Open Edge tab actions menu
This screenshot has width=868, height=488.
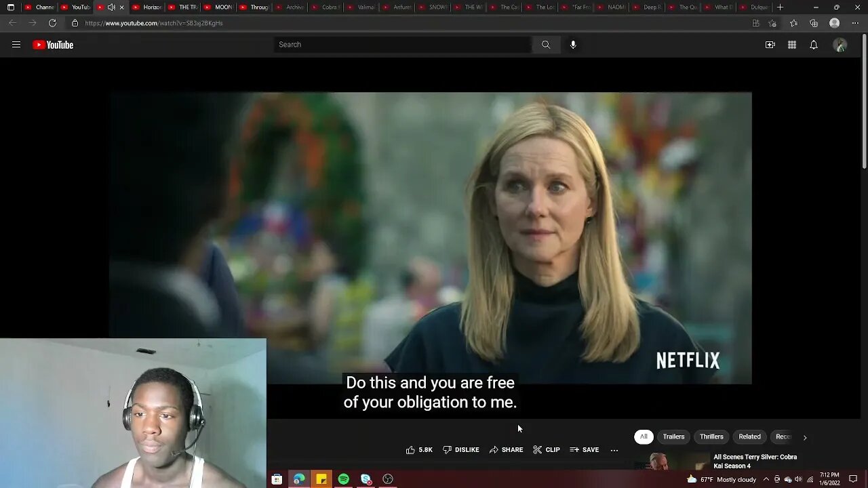point(11,7)
